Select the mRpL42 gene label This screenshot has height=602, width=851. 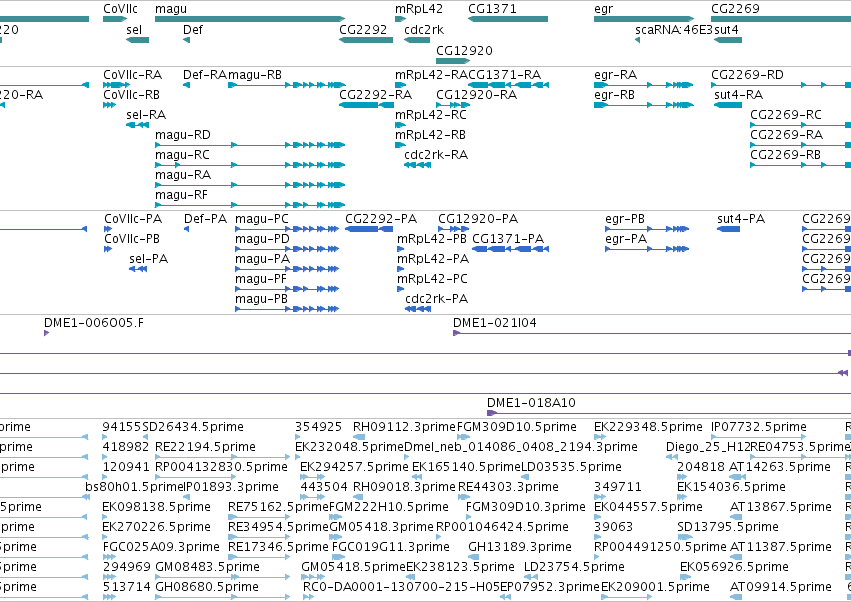click(418, 9)
